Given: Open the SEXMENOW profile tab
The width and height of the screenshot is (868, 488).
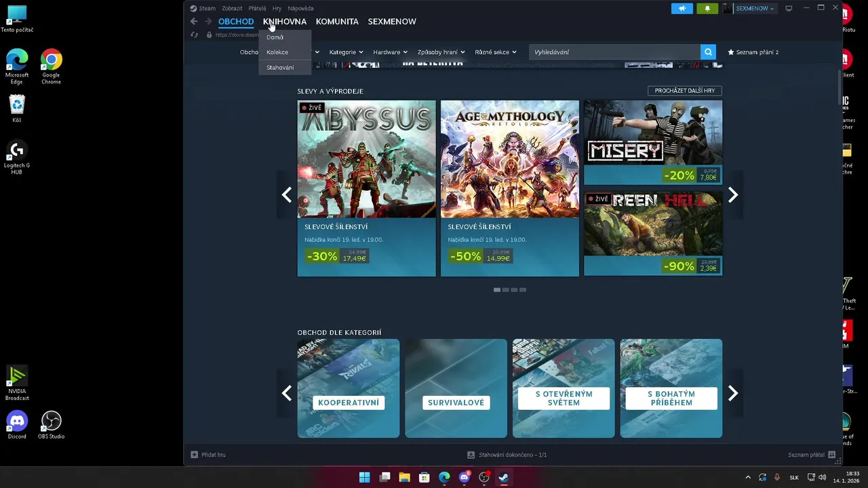Looking at the screenshot, I should pos(392,22).
